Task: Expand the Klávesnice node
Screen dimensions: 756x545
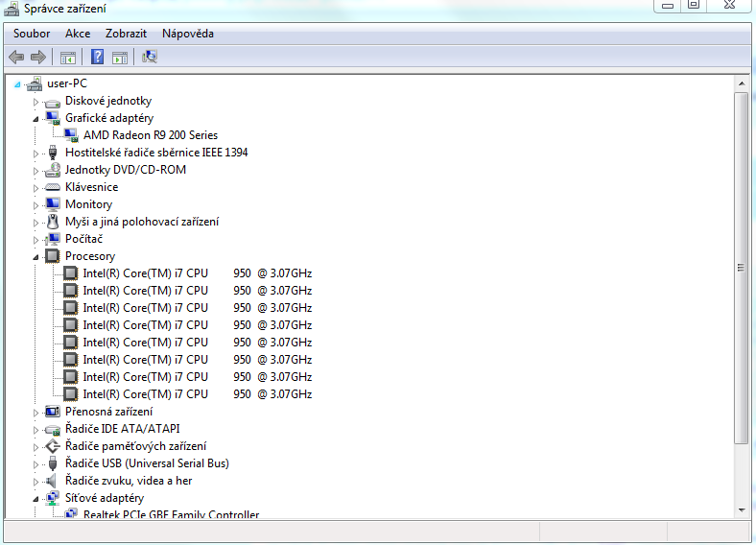Action: pos(35,188)
